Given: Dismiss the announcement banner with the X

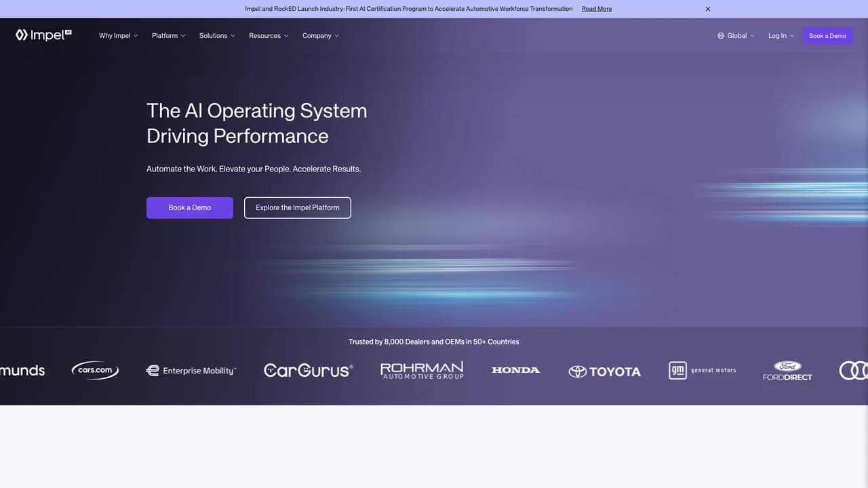Looking at the screenshot, I should click(708, 9).
